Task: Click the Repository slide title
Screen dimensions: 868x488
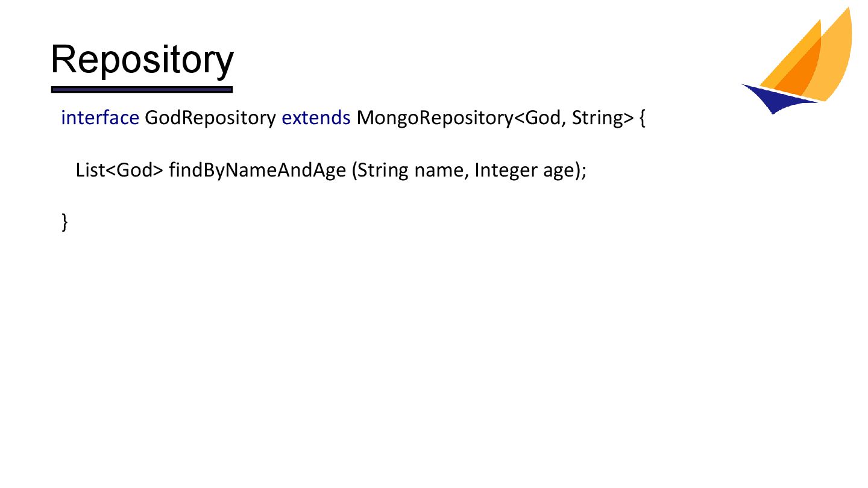Action: (x=142, y=60)
